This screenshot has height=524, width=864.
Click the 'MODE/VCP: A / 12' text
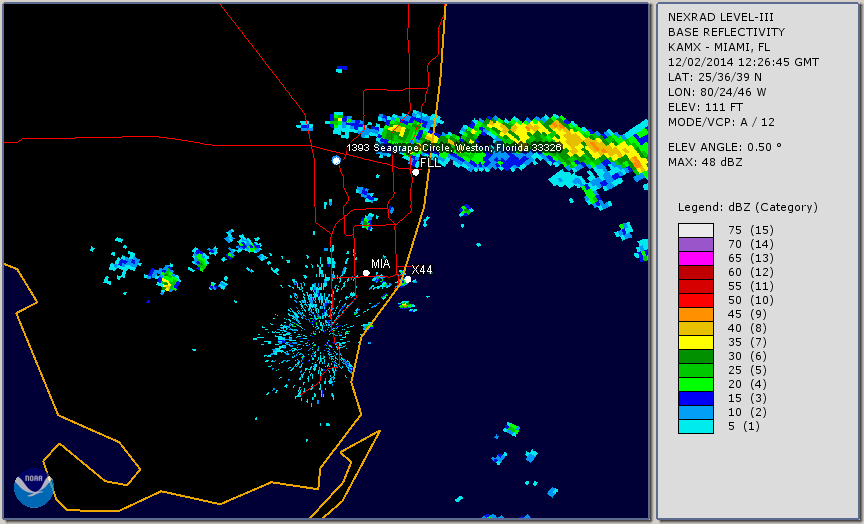click(721, 122)
